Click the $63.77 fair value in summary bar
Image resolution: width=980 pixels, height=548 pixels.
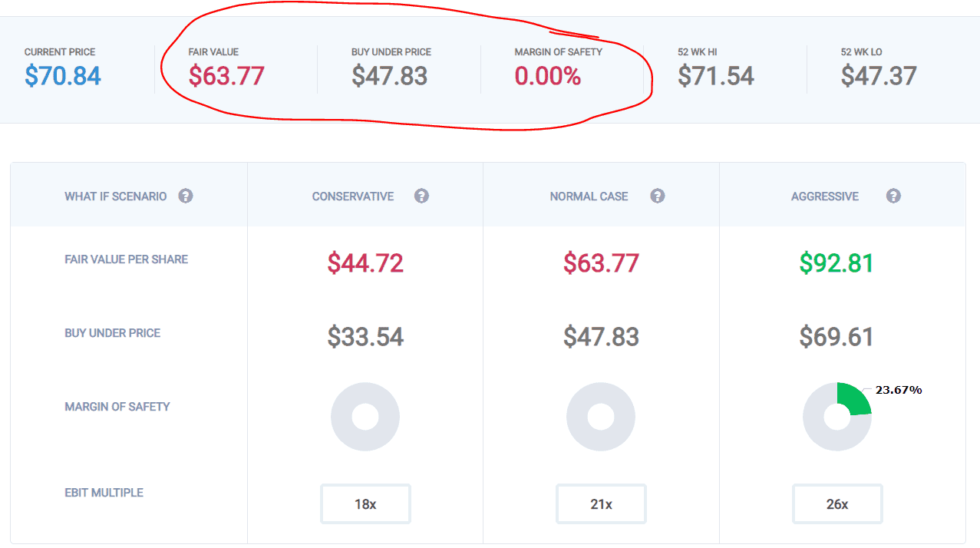coord(226,76)
